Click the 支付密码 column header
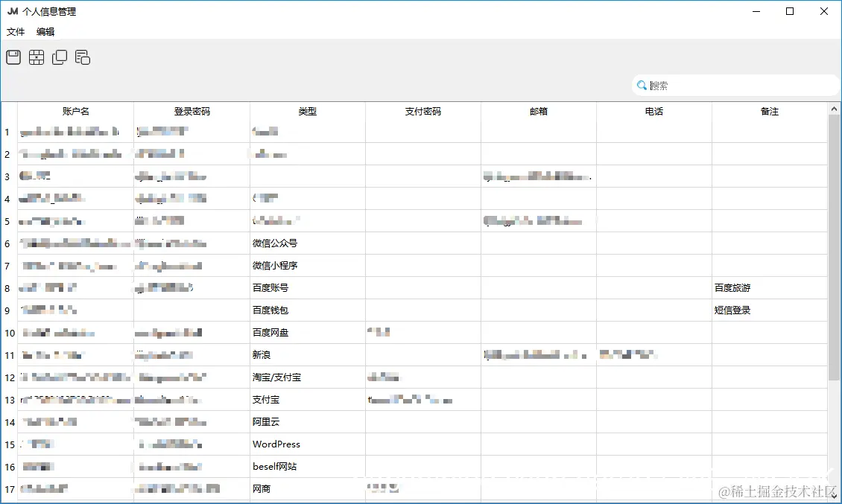 tap(423, 112)
